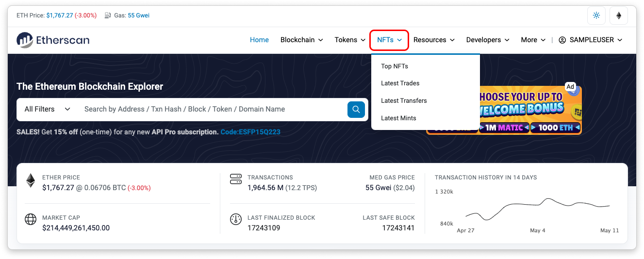Select Latest Mints menu entry
This screenshot has height=259, width=644.
pos(398,118)
